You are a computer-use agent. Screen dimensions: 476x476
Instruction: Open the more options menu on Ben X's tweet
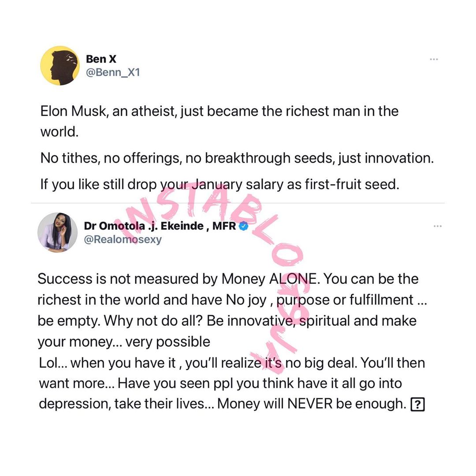coord(434,59)
